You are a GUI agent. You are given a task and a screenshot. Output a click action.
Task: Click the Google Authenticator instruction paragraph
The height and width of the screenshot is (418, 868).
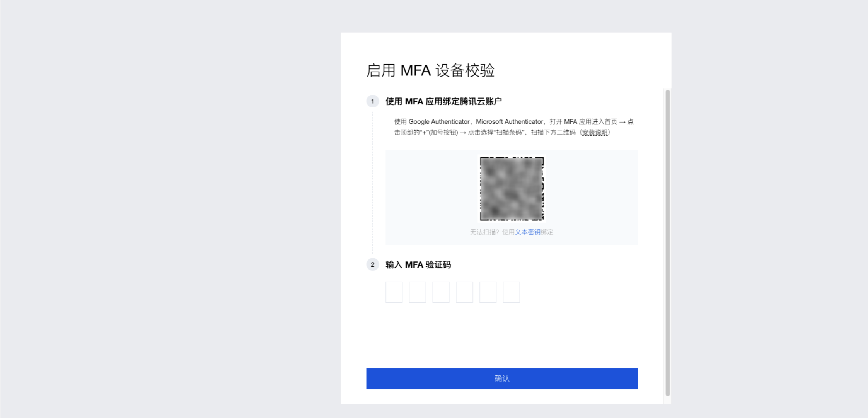click(513, 127)
